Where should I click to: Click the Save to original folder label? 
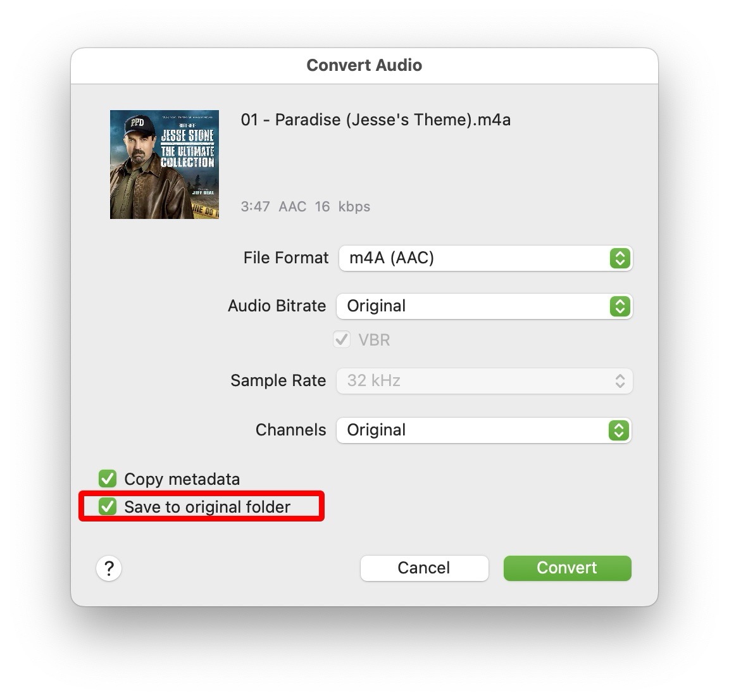208,506
